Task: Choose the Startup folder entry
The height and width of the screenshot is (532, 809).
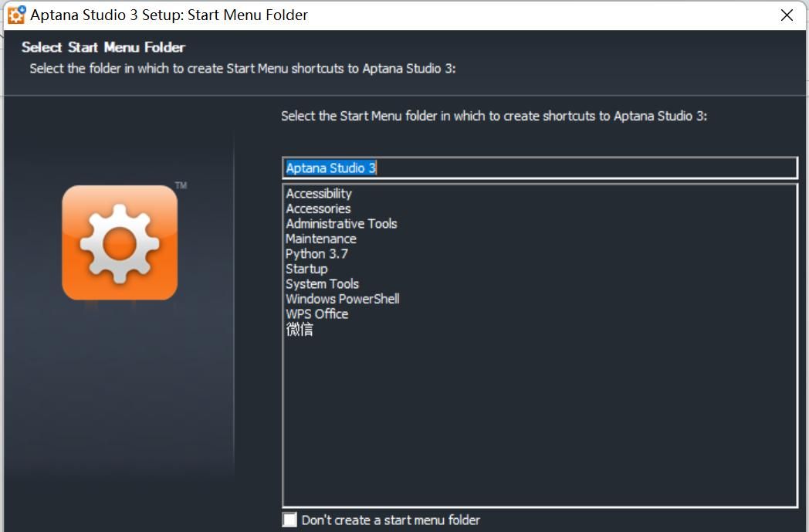Action: coord(306,269)
